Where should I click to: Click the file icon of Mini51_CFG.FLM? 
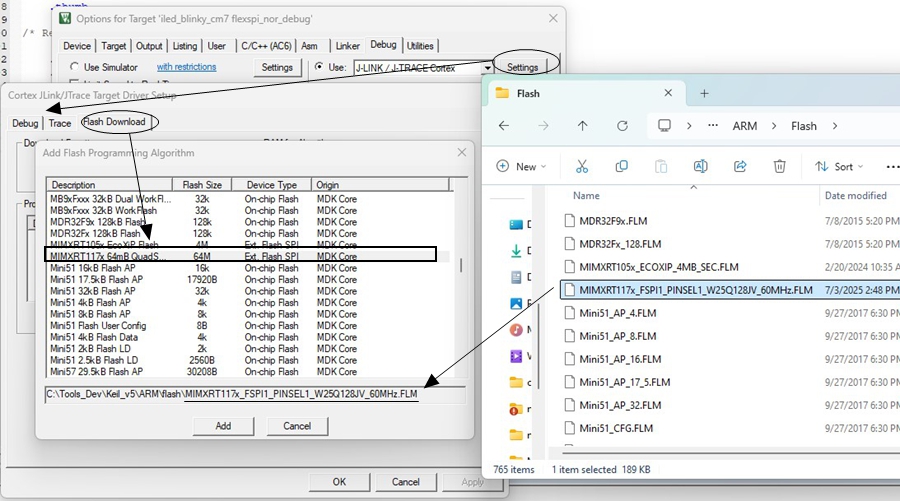click(x=569, y=428)
